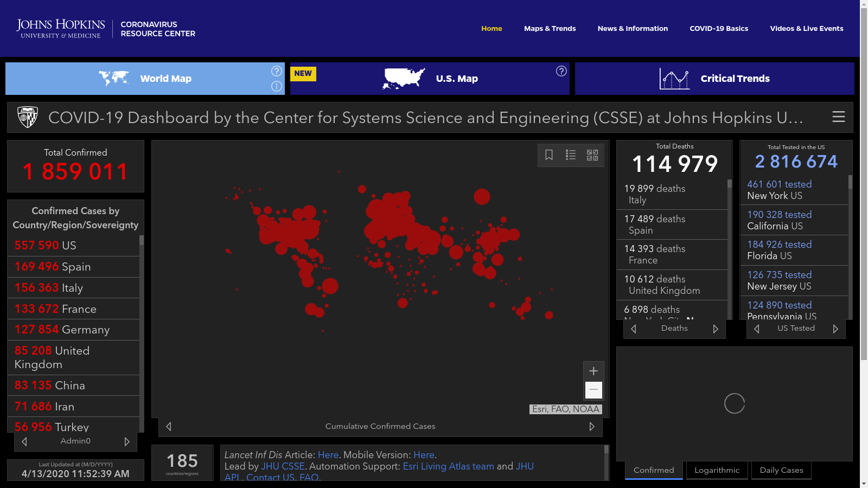Go to previous Admin0 list view
The image size is (868, 488).
point(24,442)
